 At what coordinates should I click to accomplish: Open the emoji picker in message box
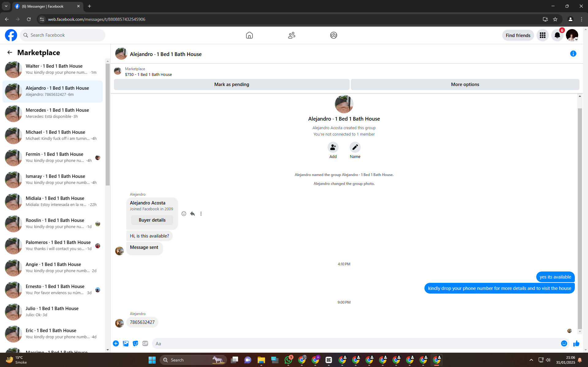[564, 343]
